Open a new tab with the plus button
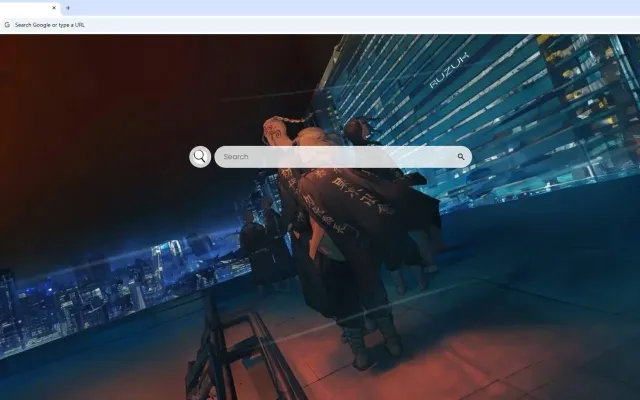Viewport: 640px width, 400px height. click(x=68, y=8)
